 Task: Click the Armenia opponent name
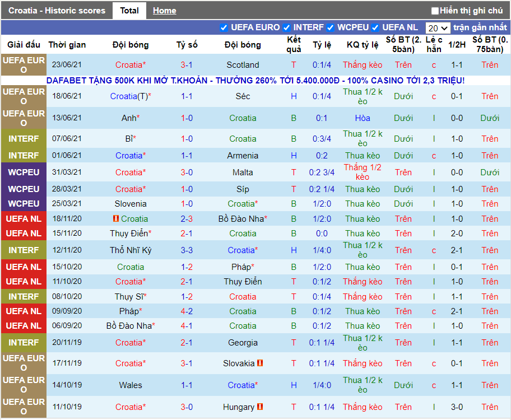(x=243, y=156)
